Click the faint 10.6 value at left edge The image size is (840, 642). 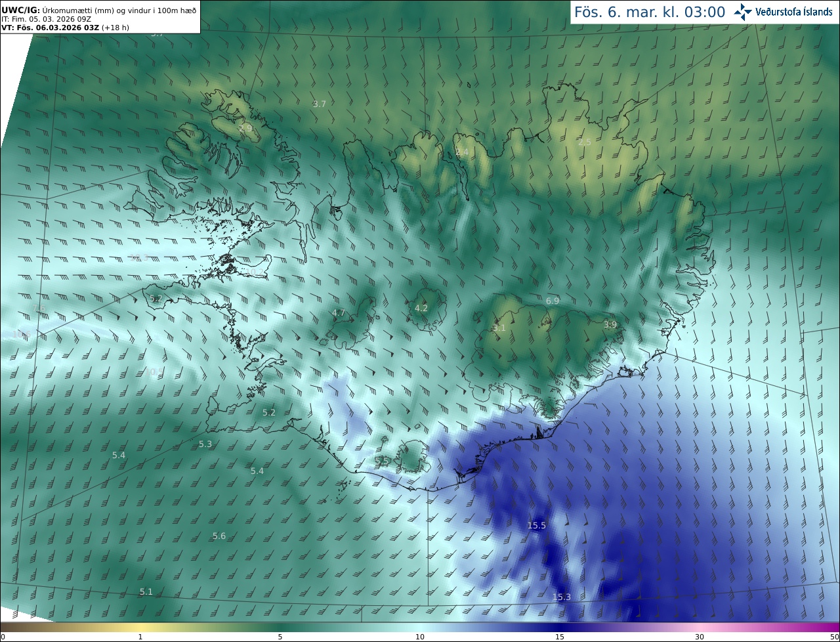coord(22,334)
